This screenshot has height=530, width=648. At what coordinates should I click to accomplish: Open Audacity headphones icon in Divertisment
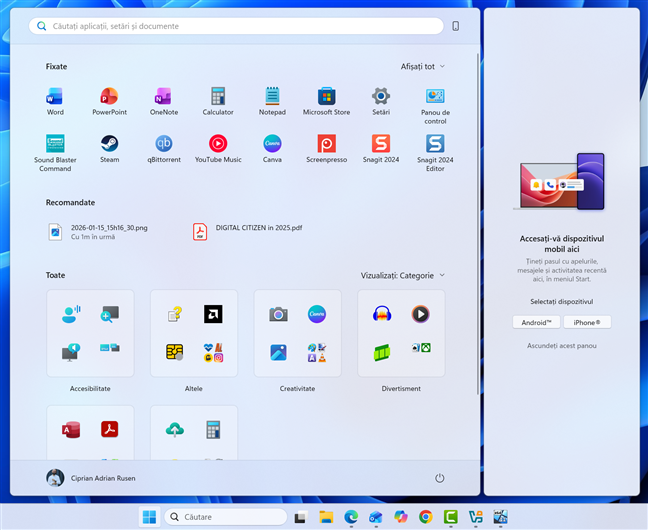382,314
